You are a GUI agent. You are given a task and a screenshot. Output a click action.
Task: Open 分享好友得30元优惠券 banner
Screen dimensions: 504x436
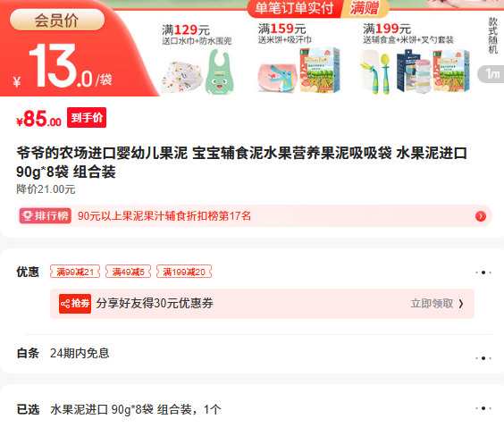(262, 304)
